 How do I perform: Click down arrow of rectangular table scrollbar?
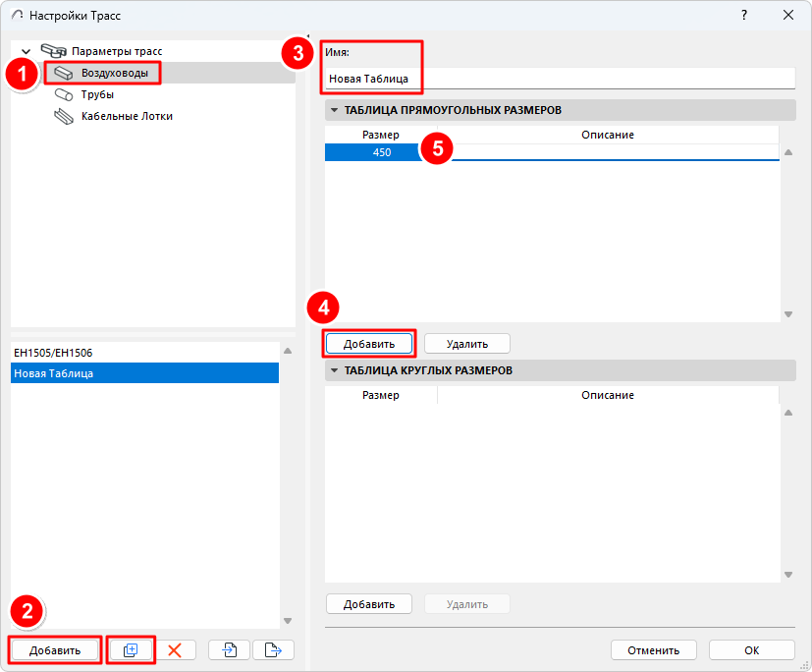coord(788,314)
